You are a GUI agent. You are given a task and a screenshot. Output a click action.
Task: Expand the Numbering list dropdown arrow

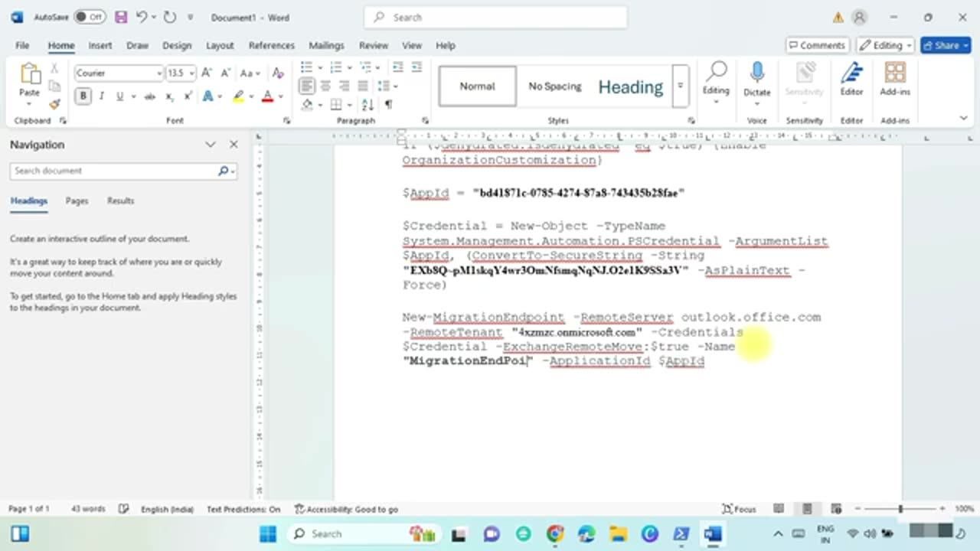tap(348, 67)
